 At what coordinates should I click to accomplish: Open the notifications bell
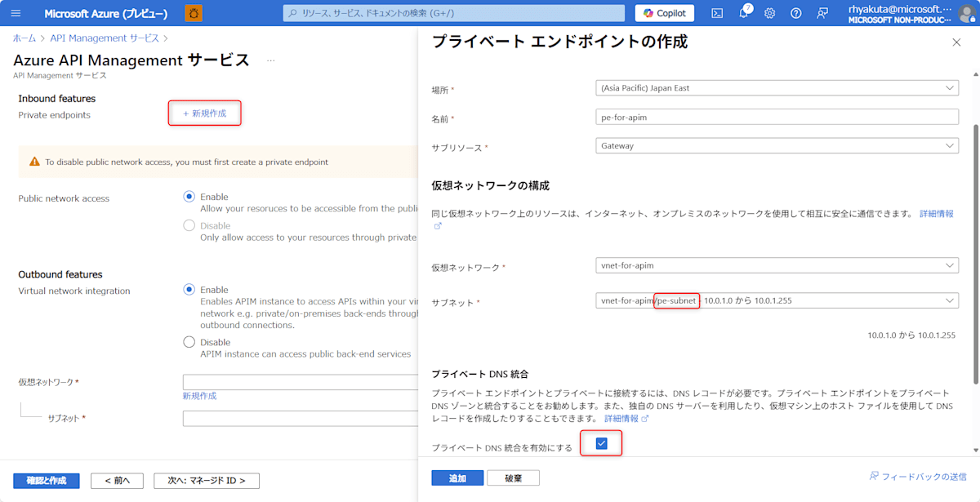(x=744, y=13)
